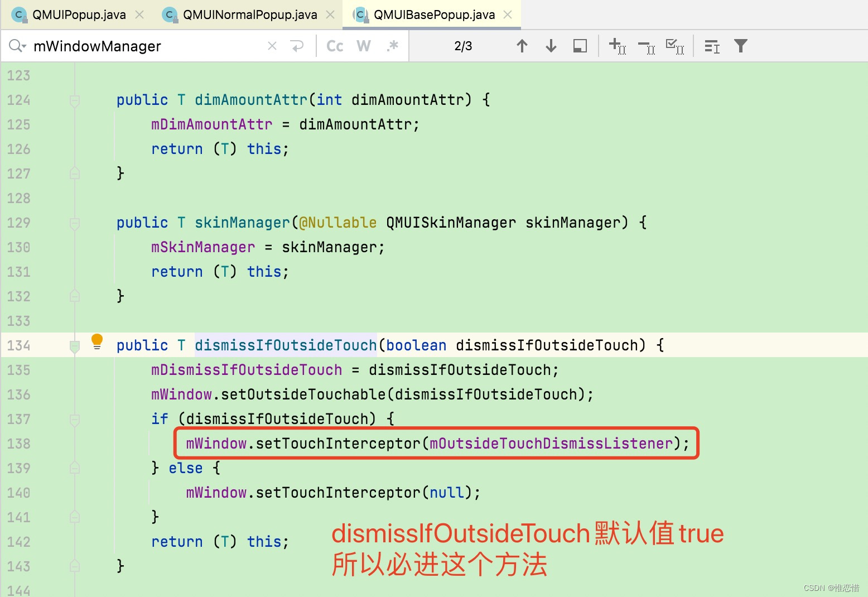Click the new line search icon
The width and height of the screenshot is (868, 597).
click(x=297, y=46)
